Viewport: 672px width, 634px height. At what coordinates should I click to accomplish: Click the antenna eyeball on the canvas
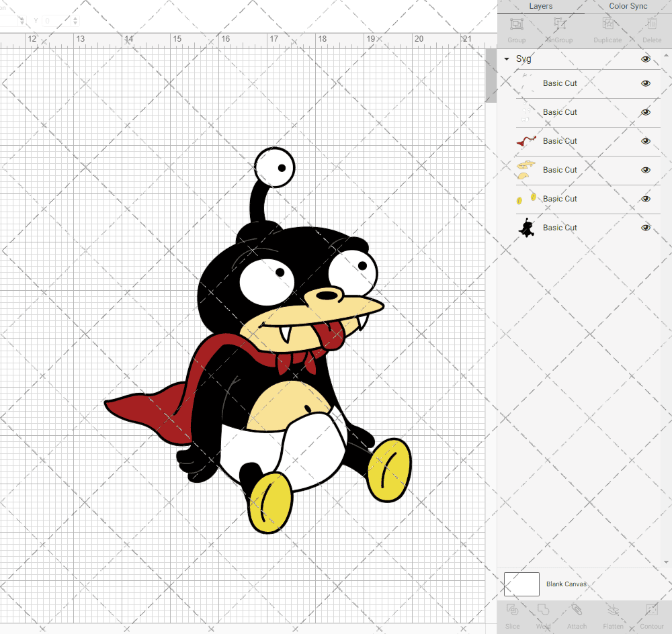pyautogui.click(x=274, y=167)
